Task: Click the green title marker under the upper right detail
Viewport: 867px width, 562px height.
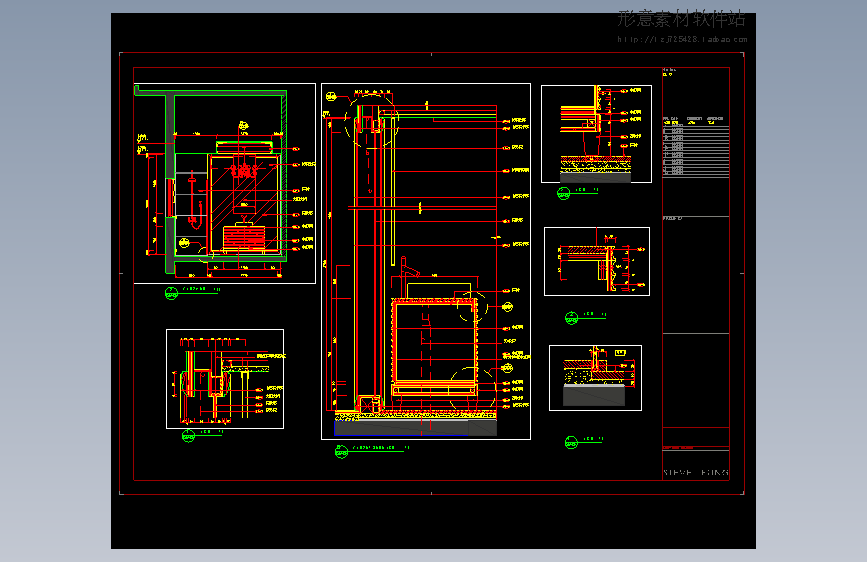Action: 577,193
